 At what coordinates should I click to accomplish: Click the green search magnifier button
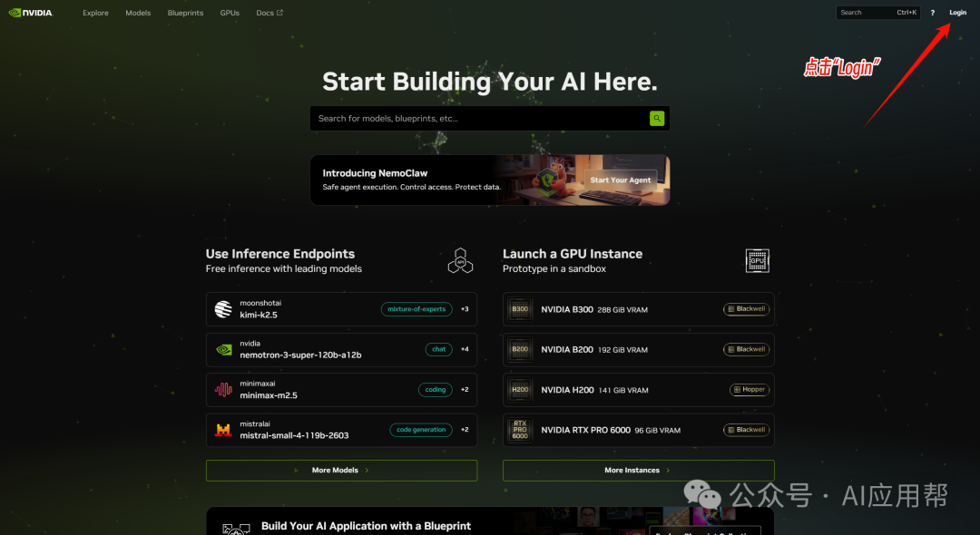point(656,119)
